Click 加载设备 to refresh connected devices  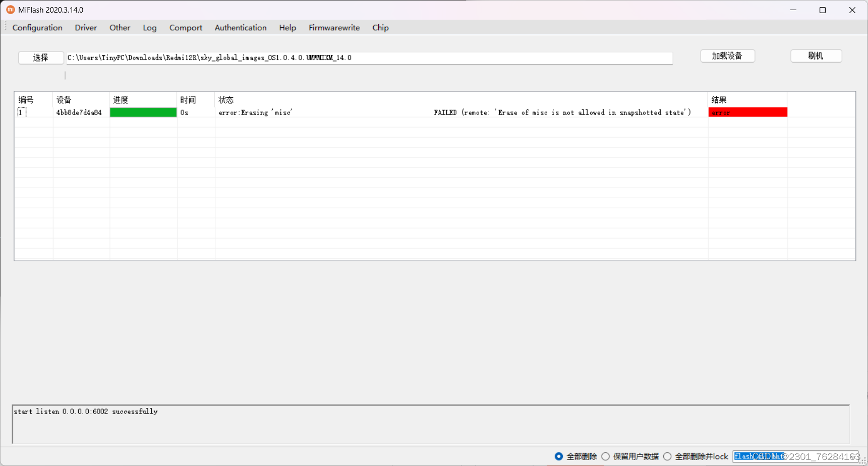[727, 55]
